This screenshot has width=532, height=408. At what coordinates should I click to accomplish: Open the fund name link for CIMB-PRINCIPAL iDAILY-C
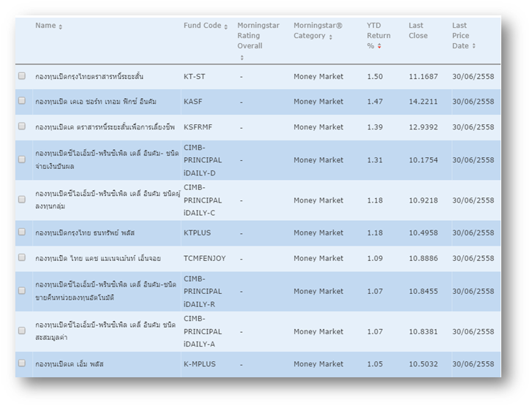[x=105, y=200]
